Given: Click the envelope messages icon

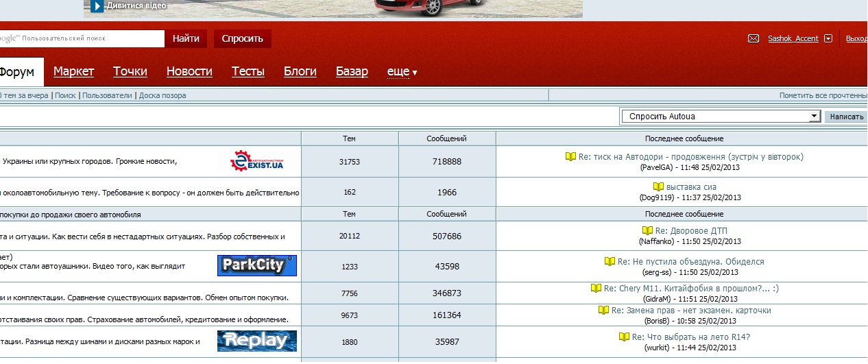Looking at the screenshot, I should click(x=754, y=39).
